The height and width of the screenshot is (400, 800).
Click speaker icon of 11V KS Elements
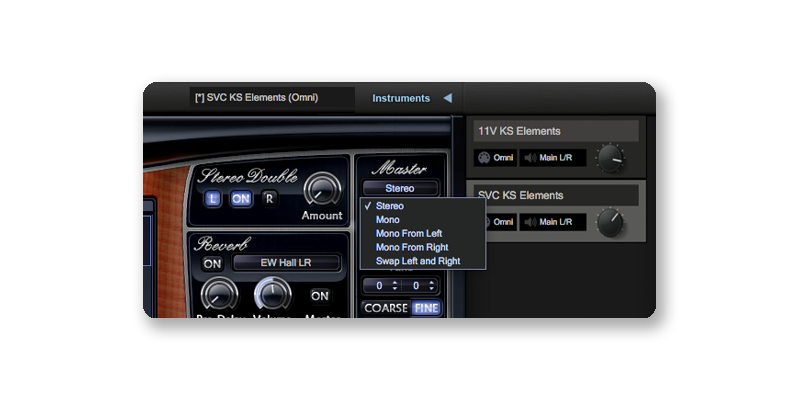click(530, 158)
